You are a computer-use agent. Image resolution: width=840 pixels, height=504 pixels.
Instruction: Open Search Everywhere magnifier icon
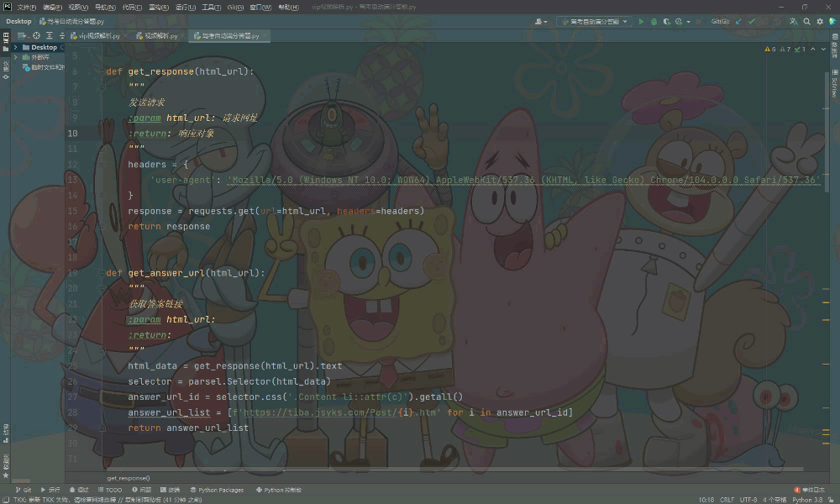[x=806, y=22]
